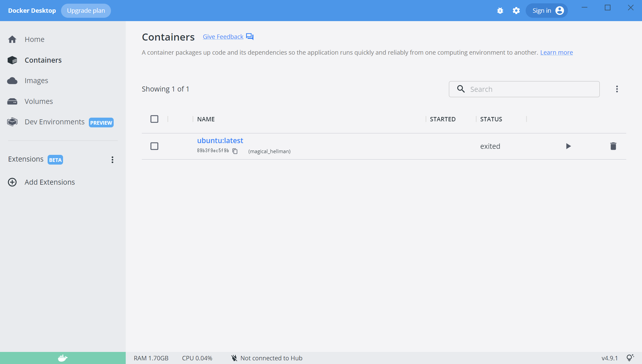Image resolution: width=642 pixels, height=364 pixels.
Task: Click the Add Extensions plus icon
Action: click(x=12, y=182)
